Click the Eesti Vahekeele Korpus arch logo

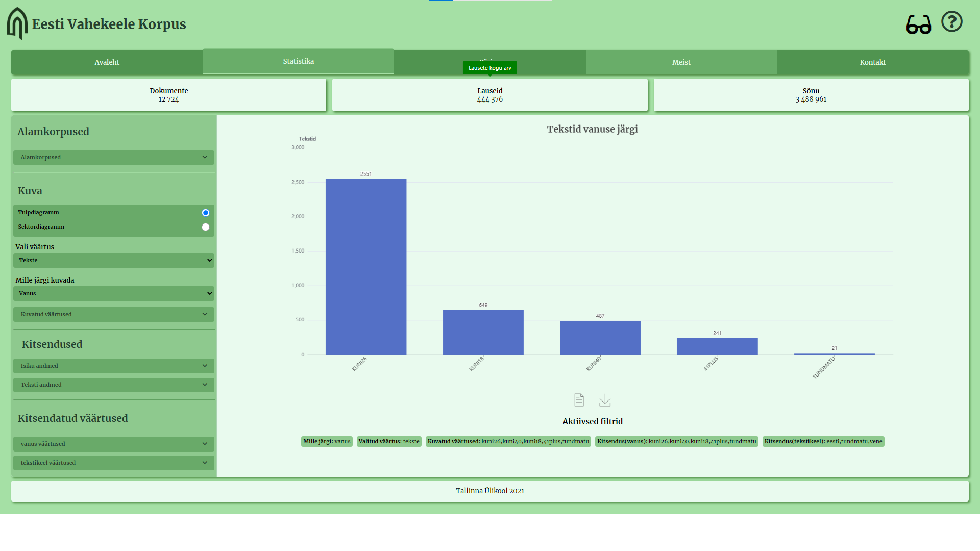tap(17, 23)
